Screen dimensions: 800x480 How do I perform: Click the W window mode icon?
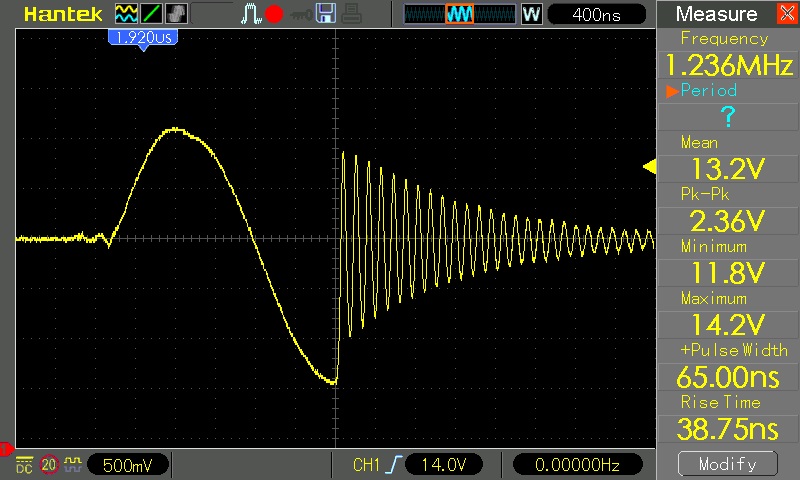coord(531,14)
